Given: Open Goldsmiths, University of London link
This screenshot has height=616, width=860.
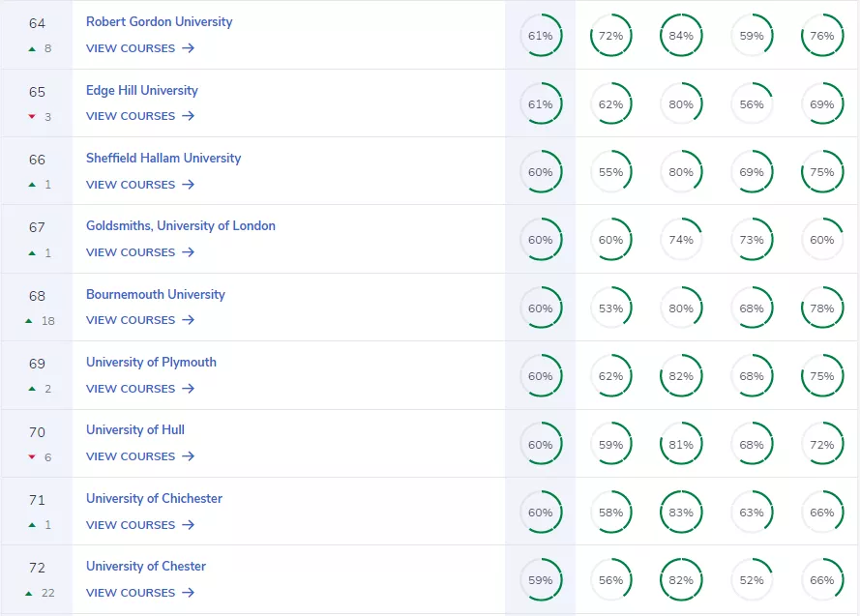Looking at the screenshot, I should tap(180, 225).
